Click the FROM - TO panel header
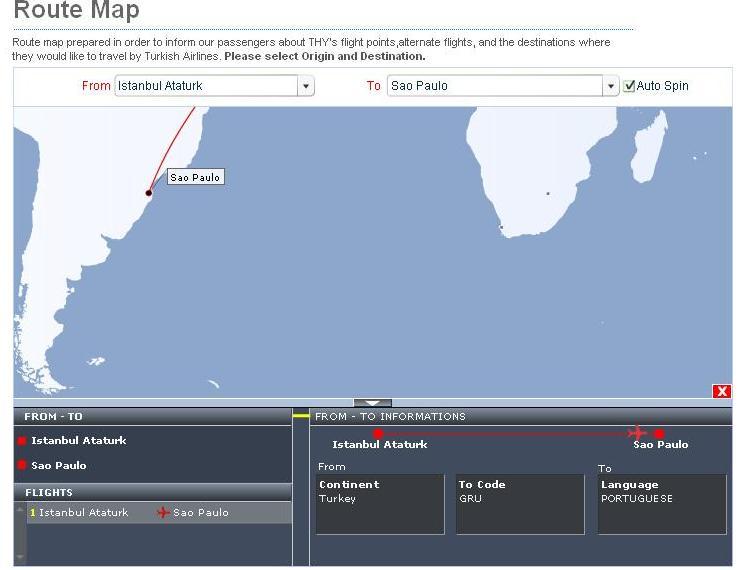 pos(153,416)
